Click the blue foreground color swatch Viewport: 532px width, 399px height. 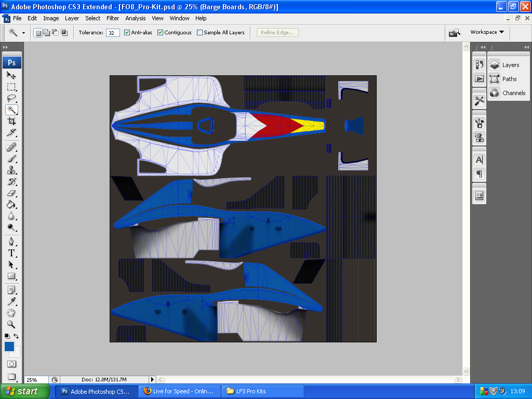[x=9, y=347]
